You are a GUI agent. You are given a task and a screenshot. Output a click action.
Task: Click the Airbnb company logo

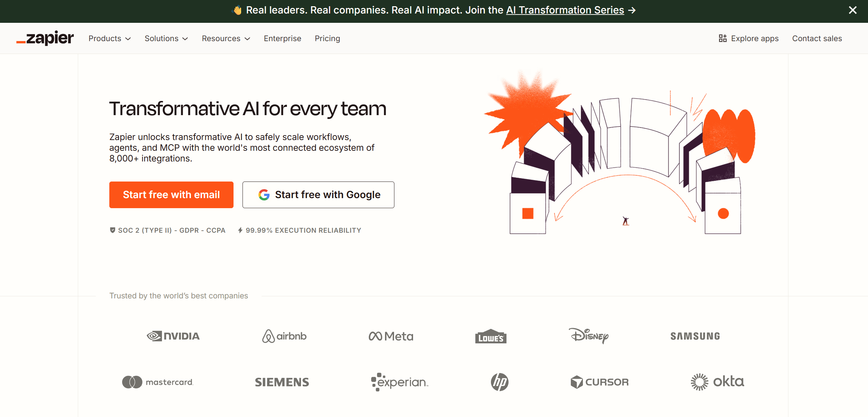pyautogui.click(x=284, y=336)
